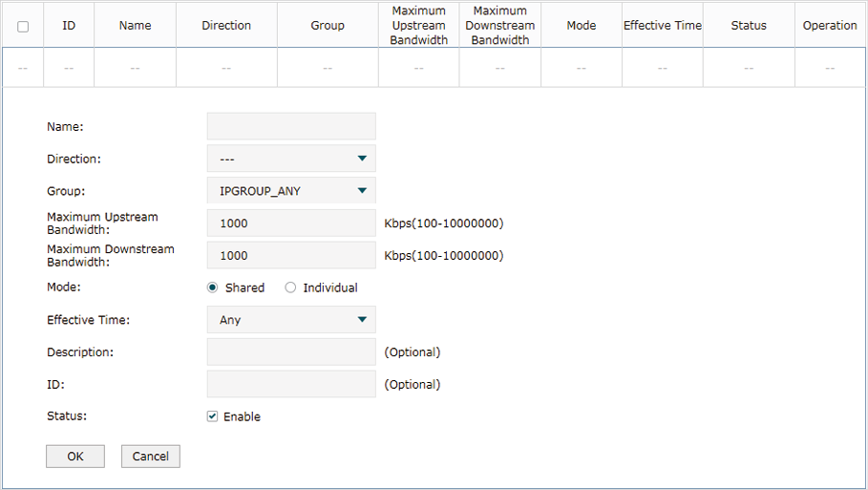Click the Maximum Upstream Bandwidth field
Image resolution: width=868 pixels, height=490 pixels.
(x=291, y=224)
